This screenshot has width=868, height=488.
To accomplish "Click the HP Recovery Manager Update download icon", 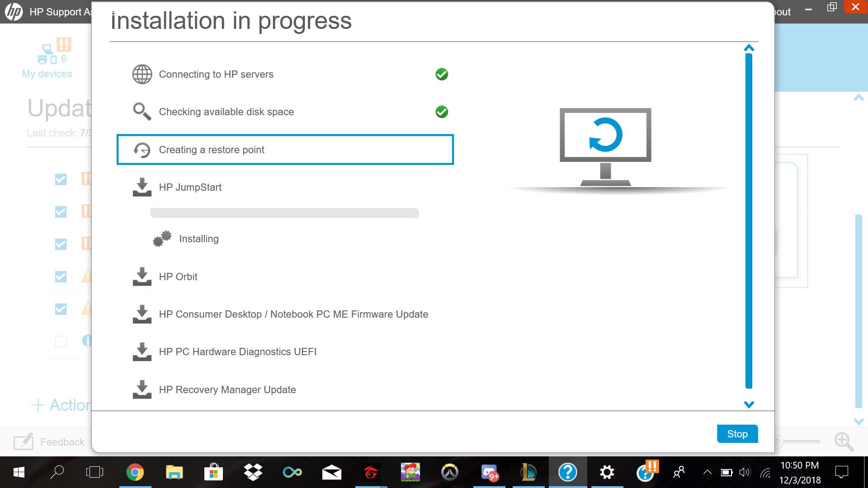I will (x=142, y=389).
